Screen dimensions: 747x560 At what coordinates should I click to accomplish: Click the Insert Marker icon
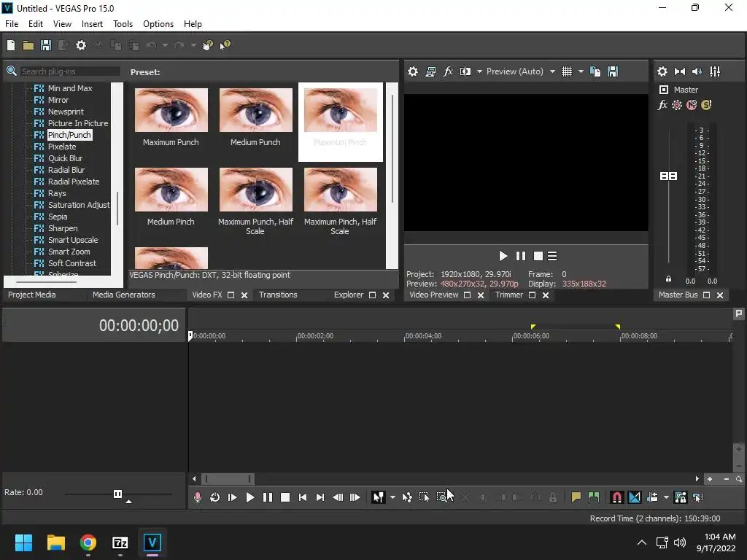576,497
